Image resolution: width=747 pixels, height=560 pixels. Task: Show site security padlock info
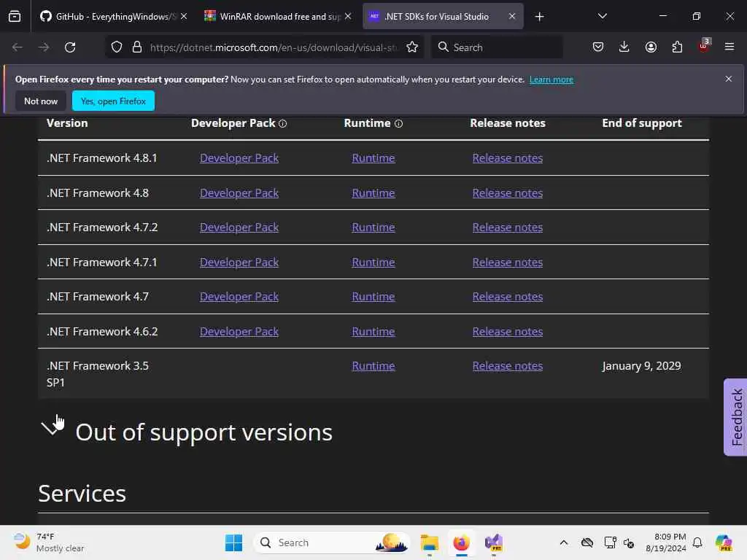[x=137, y=47]
